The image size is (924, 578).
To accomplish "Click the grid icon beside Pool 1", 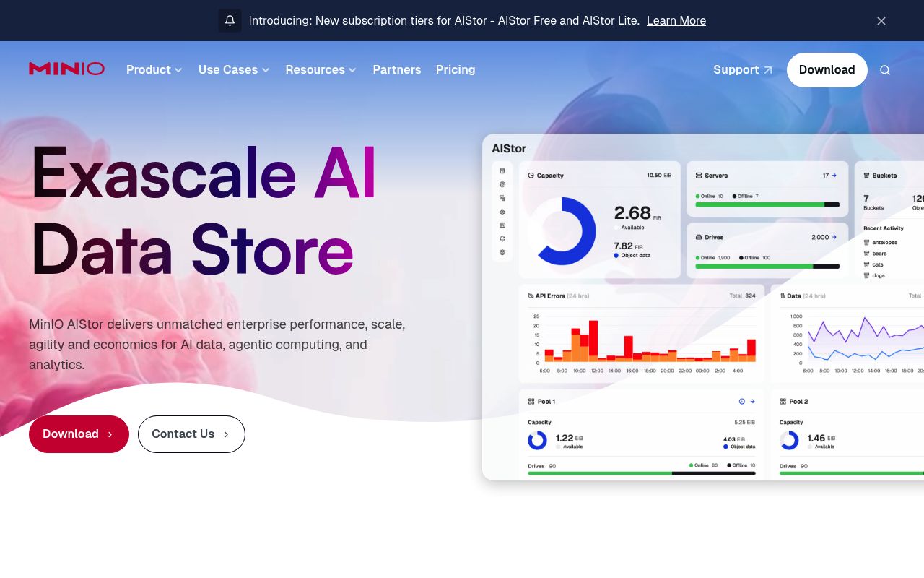I will pyautogui.click(x=531, y=401).
